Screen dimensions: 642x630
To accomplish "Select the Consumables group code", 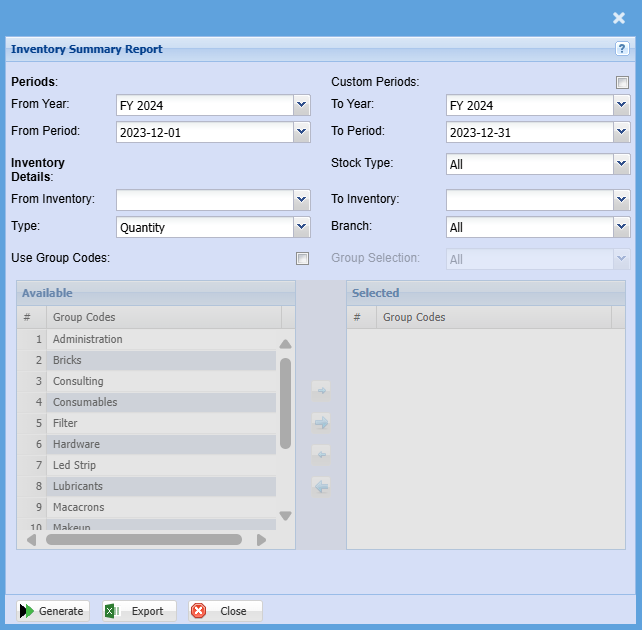I will pyautogui.click(x=147, y=402).
